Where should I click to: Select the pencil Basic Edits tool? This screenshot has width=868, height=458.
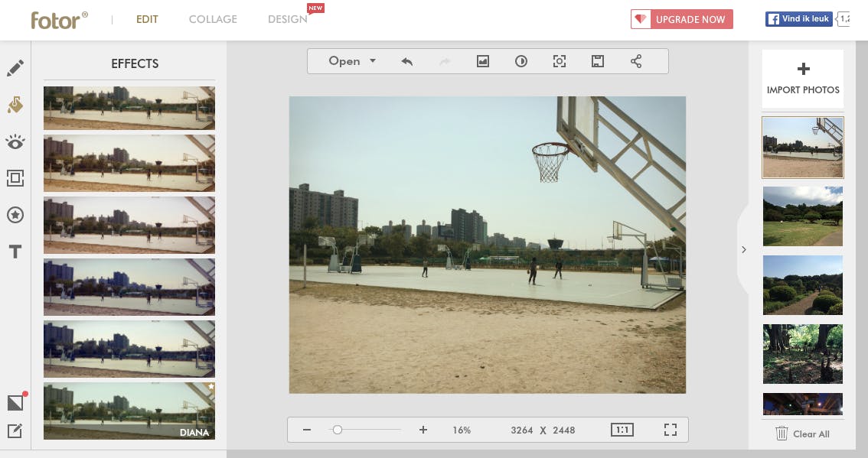[x=15, y=68]
